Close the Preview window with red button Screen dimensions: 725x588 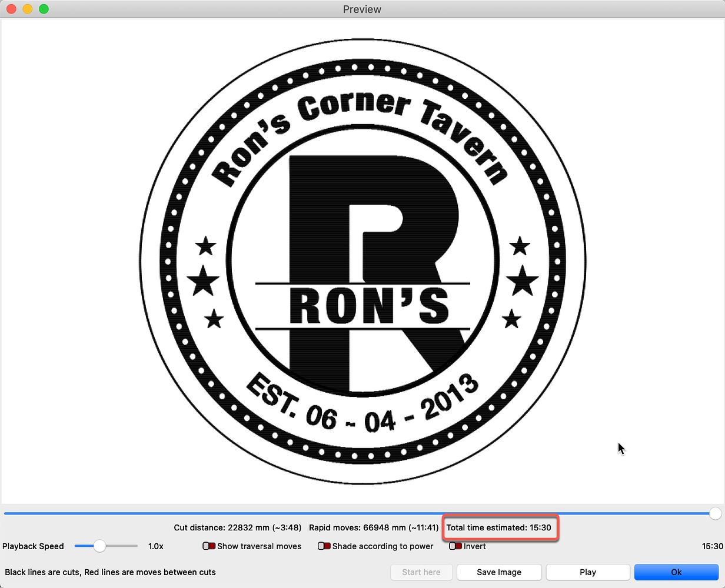[x=11, y=9]
